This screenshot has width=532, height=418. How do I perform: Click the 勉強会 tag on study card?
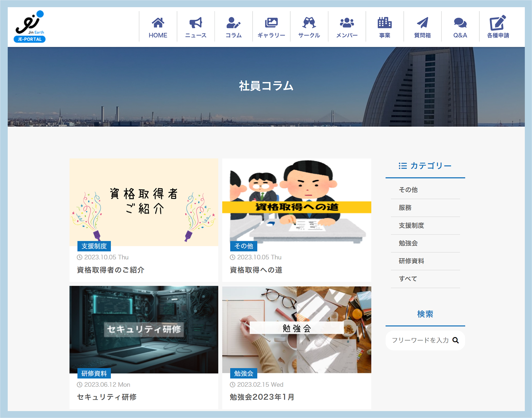tap(244, 374)
